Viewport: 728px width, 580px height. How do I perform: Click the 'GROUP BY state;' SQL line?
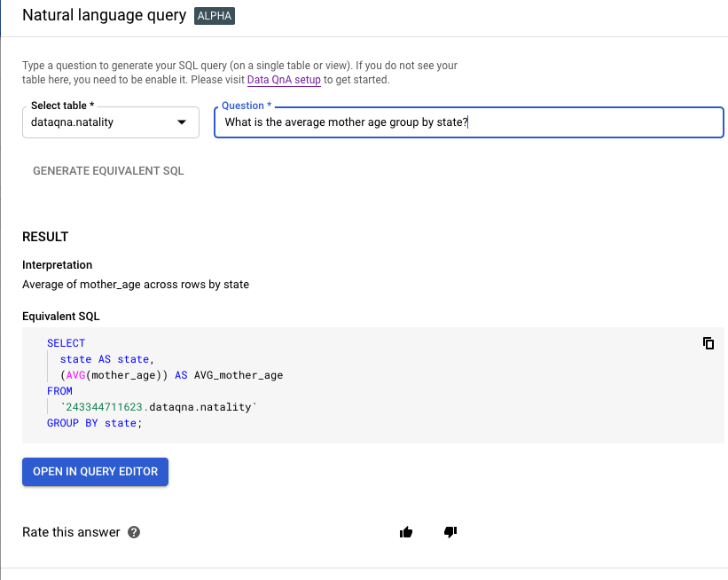click(94, 423)
